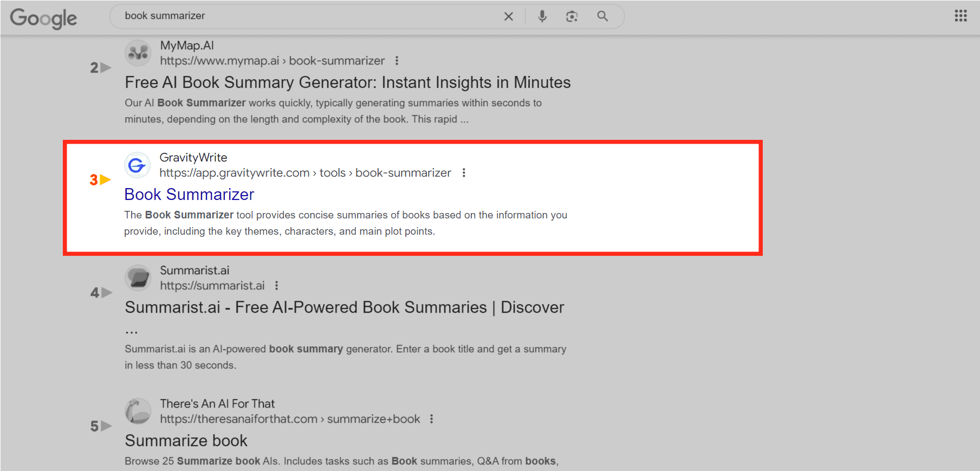Click There's An AI For That favicon
The width and height of the screenshot is (980, 471).
tap(138, 411)
